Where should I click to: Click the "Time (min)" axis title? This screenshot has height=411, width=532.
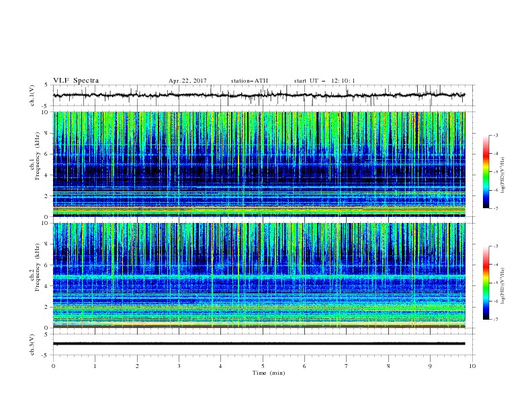coord(269,373)
